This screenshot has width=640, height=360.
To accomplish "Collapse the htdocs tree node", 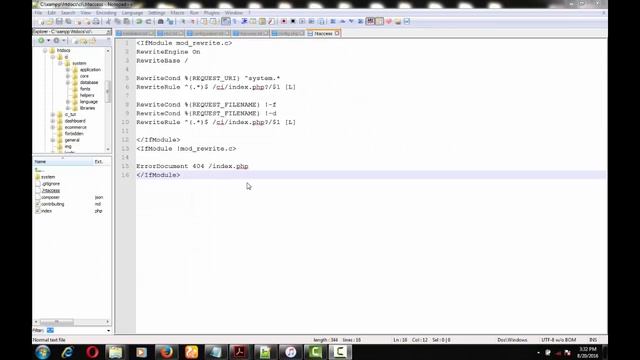I will 45,51.
